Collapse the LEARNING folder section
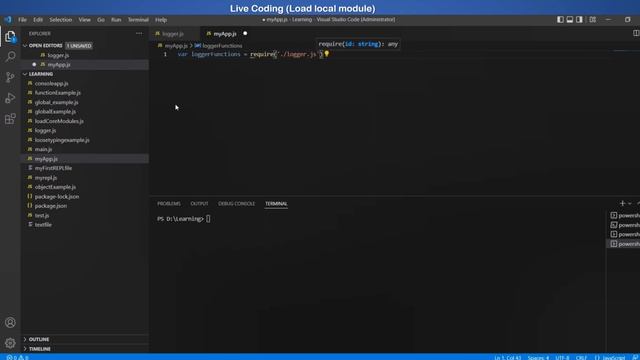The image size is (640, 360). [25, 74]
